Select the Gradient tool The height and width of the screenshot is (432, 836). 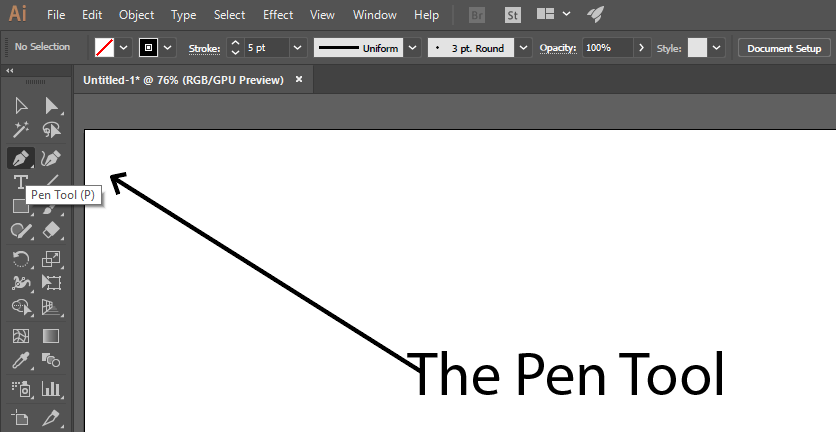click(51, 336)
